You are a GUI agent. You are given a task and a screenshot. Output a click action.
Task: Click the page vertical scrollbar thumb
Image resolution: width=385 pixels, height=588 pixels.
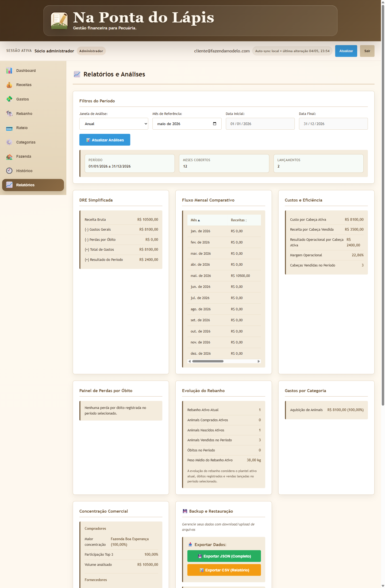383,205
